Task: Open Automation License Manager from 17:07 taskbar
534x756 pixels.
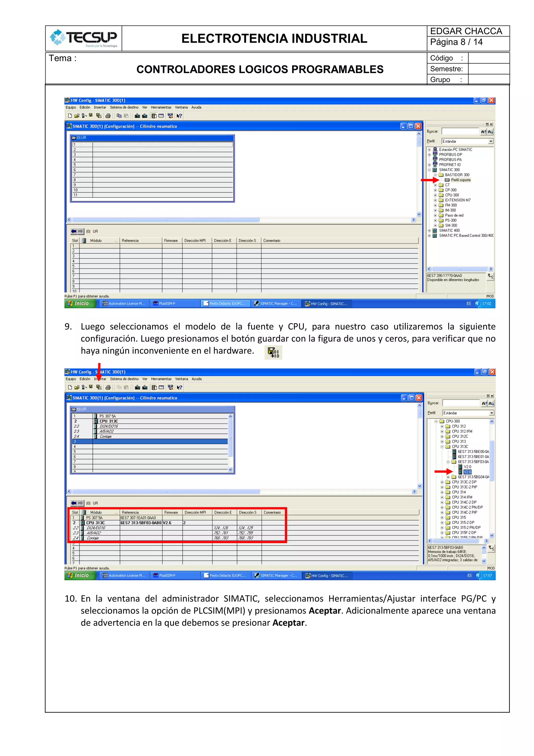Action: (124, 576)
